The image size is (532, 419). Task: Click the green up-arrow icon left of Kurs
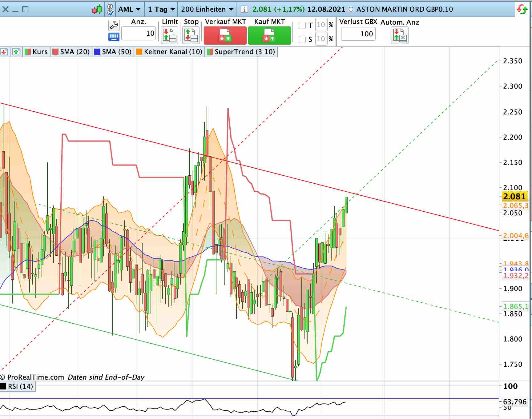[x=16, y=52]
